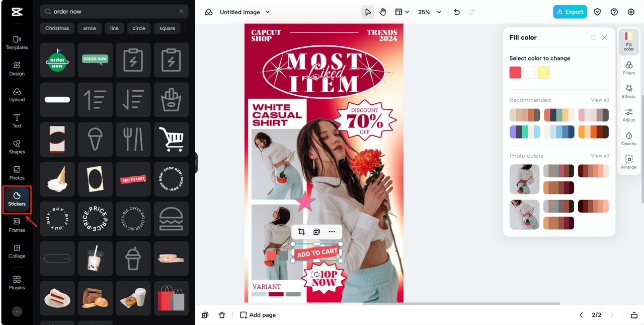Open the Frames sidebar panel
644x325 pixels.
click(17, 225)
